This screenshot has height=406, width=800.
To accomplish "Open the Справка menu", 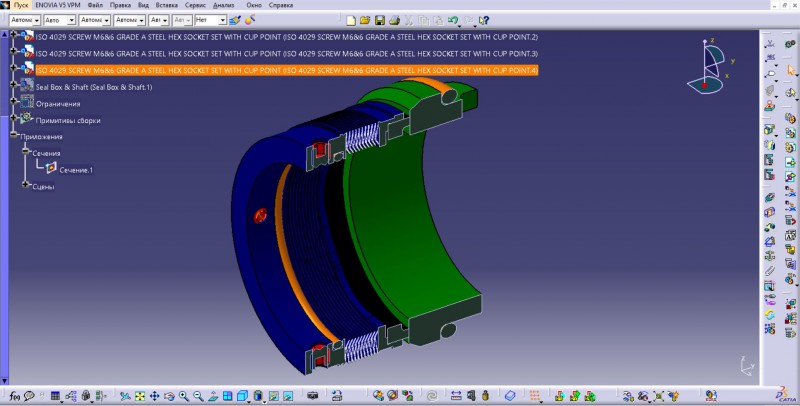I will 281,5.
